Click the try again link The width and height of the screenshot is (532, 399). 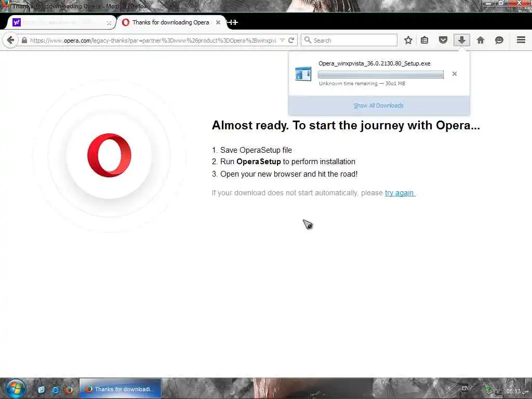tap(400, 193)
